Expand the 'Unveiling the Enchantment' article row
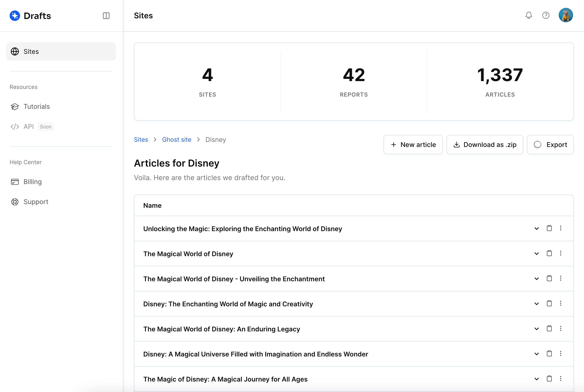584x392 pixels. pyautogui.click(x=536, y=278)
